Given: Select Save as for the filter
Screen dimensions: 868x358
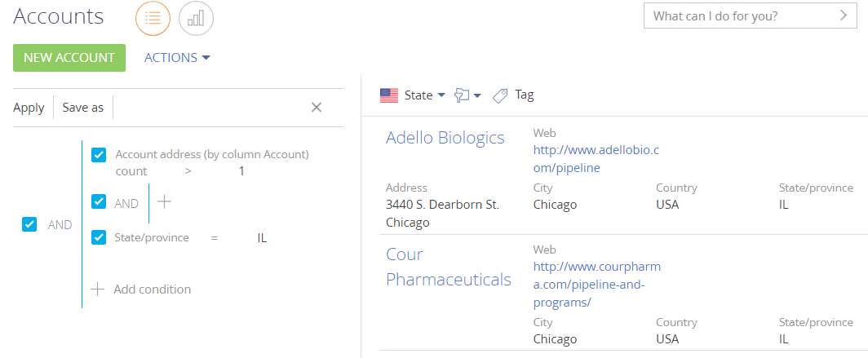Looking at the screenshot, I should [83, 108].
